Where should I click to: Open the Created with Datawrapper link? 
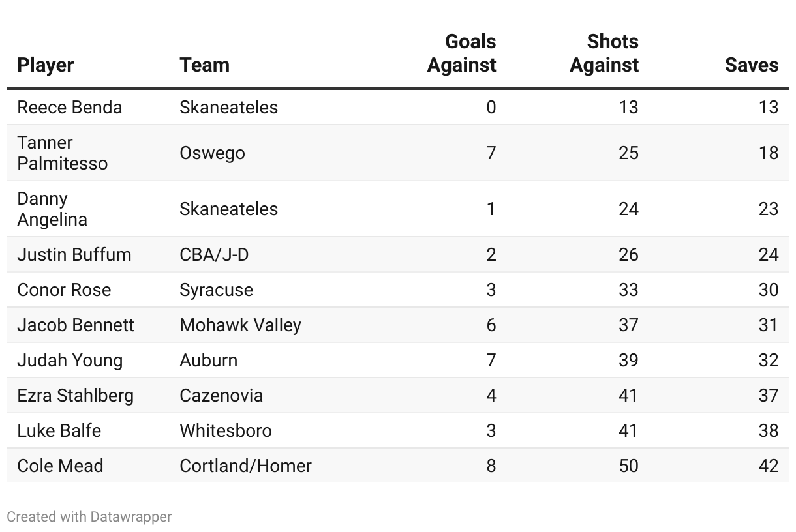point(89,517)
